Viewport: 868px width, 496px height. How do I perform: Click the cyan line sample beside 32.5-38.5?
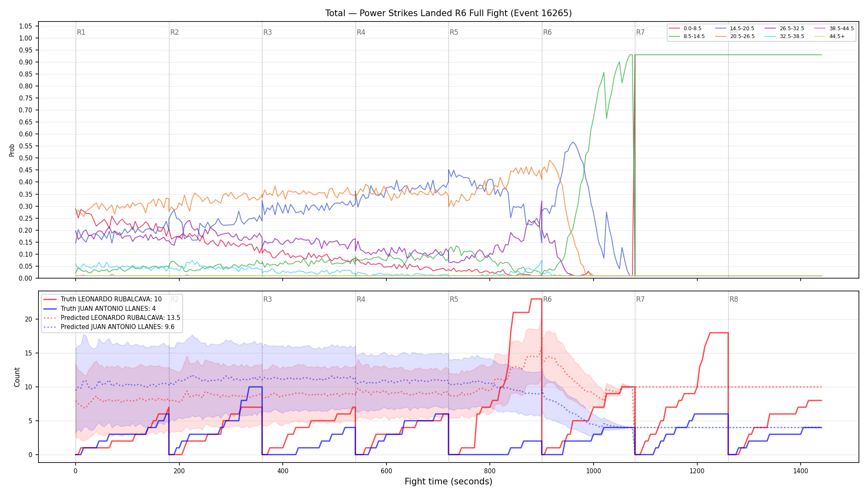(771, 36)
